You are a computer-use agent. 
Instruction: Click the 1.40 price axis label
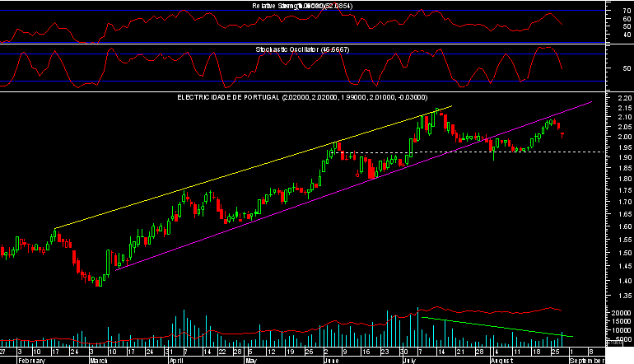pos(625,281)
